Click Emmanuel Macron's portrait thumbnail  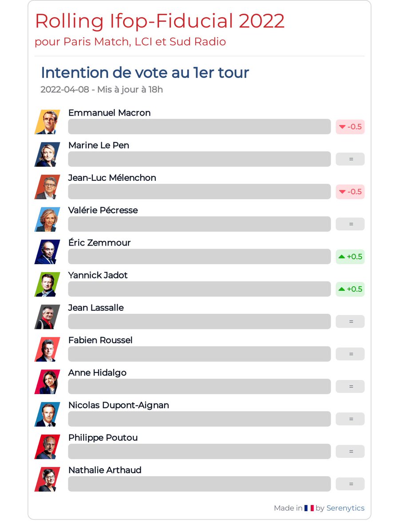pos(47,122)
